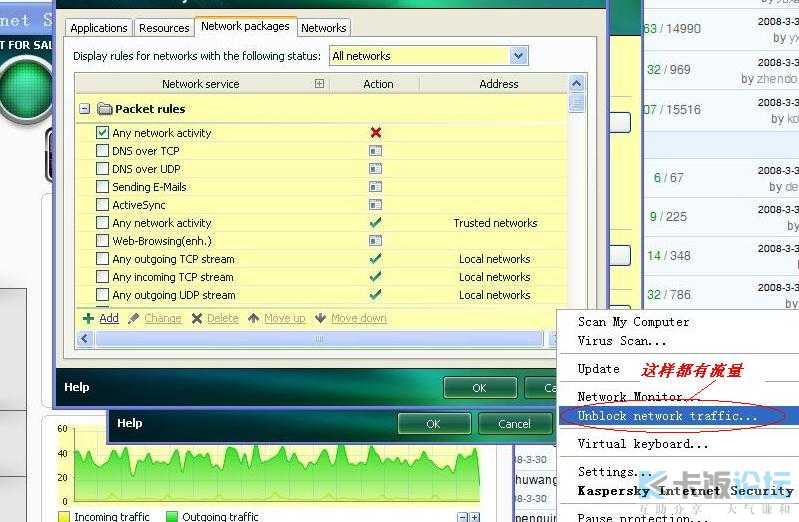Click the horizontal scrollbar left arrow

[85, 338]
